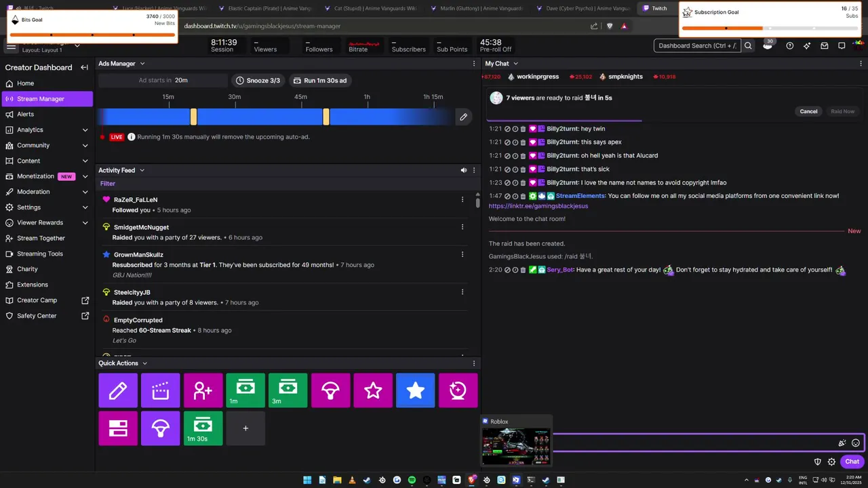
Task: Open Activity Feed panel options menu
Action: click(x=474, y=170)
